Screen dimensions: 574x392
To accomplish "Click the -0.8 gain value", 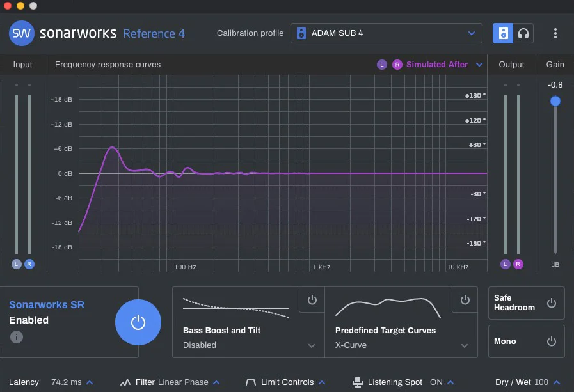I will 555,85.
